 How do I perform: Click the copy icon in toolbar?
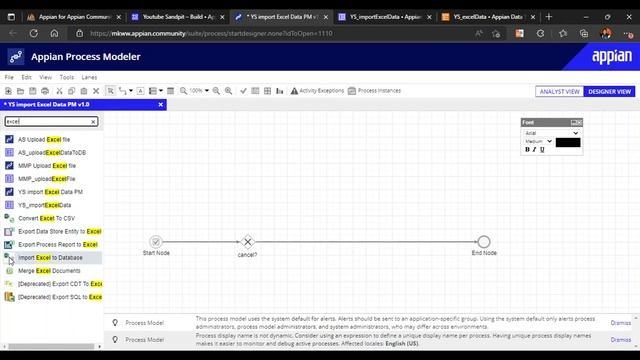pyautogui.click(x=71, y=91)
